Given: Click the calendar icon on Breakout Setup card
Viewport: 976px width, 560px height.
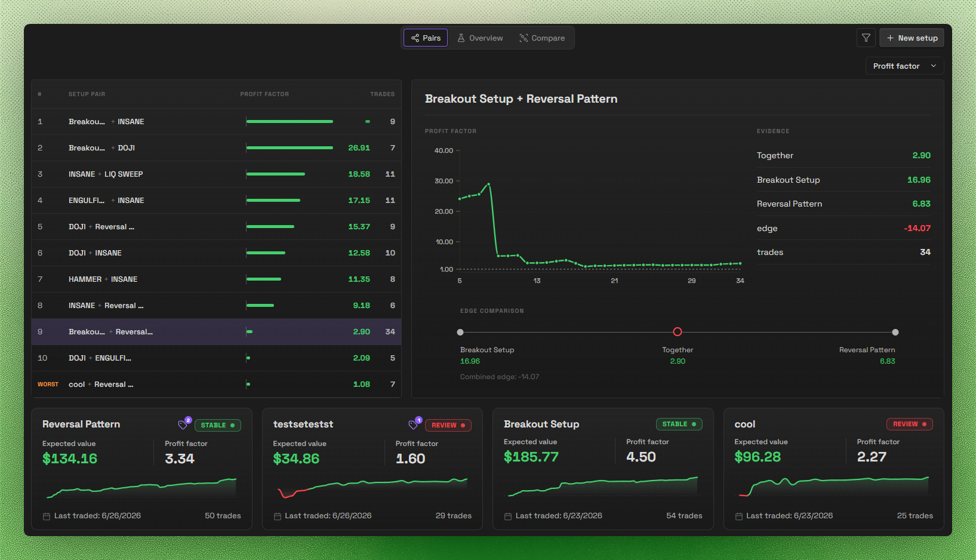Looking at the screenshot, I should [508, 516].
